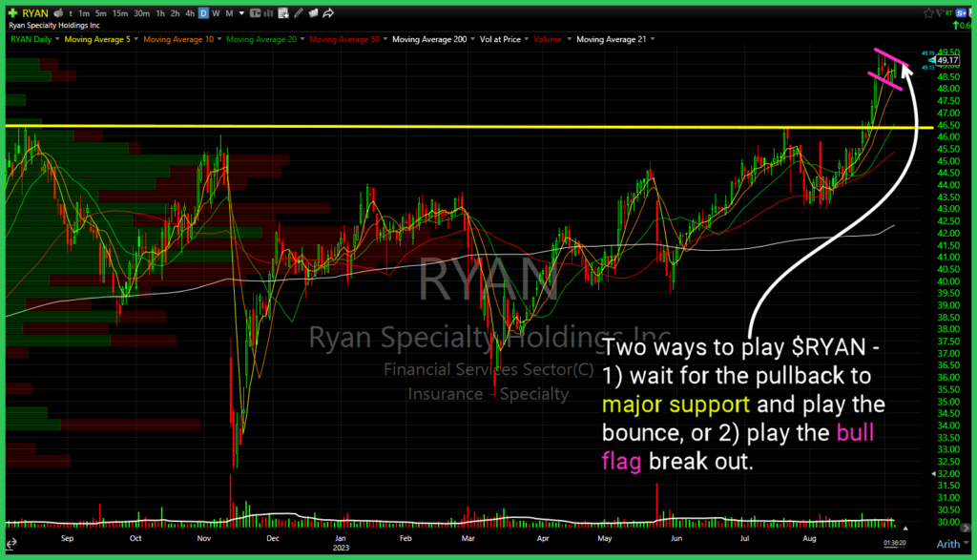The height and width of the screenshot is (560, 977).
Task: Open the Arith scale type dropdown
Action: click(x=953, y=544)
